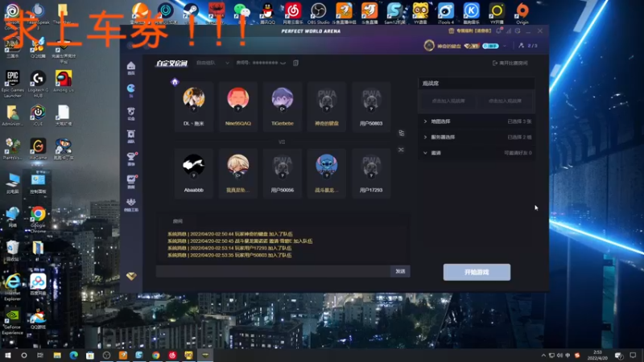Click the exclusive benefits link in the title bar
Viewport: 644px width, 362px height.
(473, 31)
